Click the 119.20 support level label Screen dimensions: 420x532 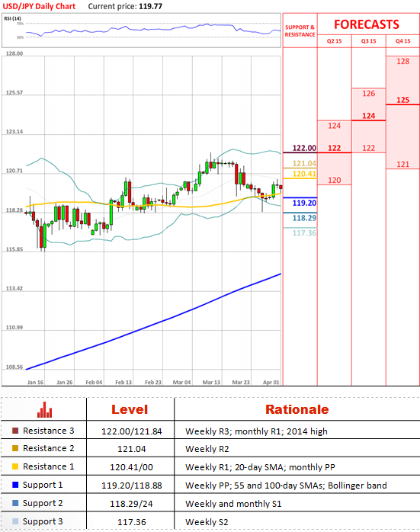(x=304, y=203)
